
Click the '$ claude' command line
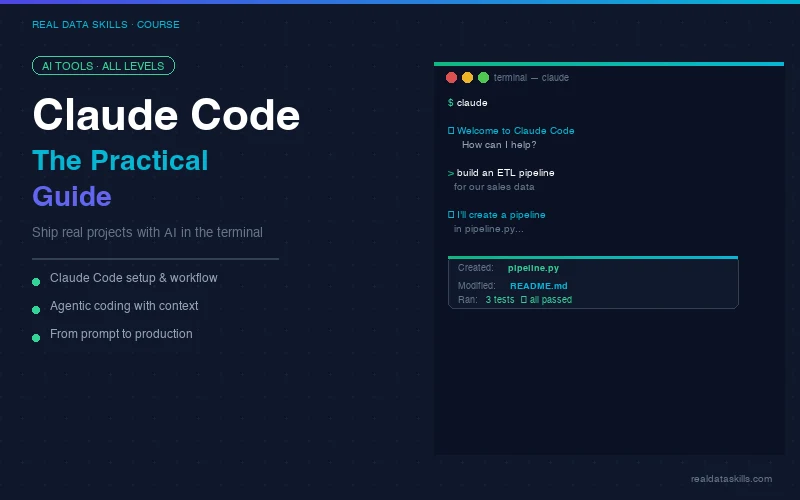[x=467, y=103]
